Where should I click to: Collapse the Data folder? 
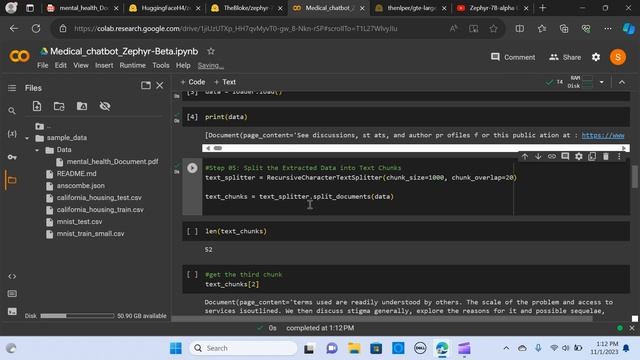pyautogui.click(x=37, y=150)
